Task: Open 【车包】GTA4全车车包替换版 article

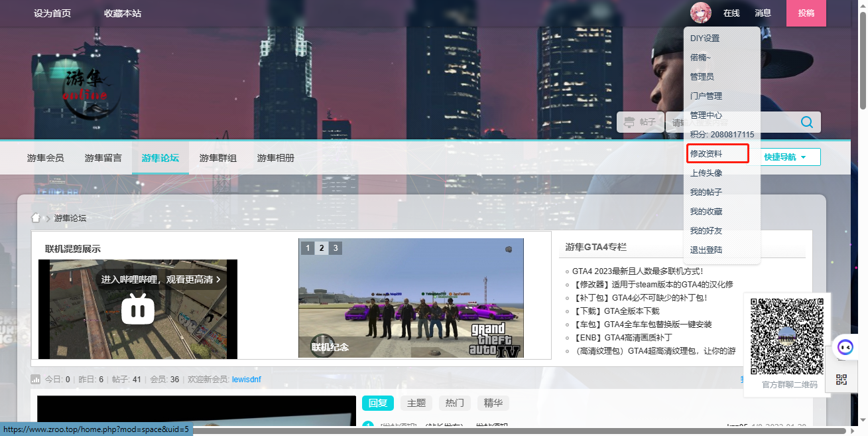Action: click(642, 324)
